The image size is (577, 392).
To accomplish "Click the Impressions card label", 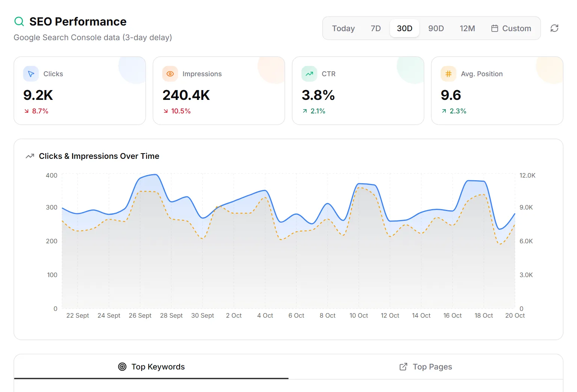I will (202, 74).
